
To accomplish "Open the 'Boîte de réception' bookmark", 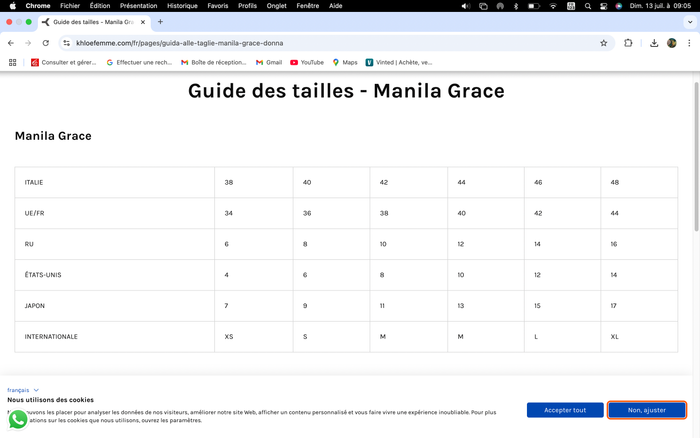I will coord(213,63).
